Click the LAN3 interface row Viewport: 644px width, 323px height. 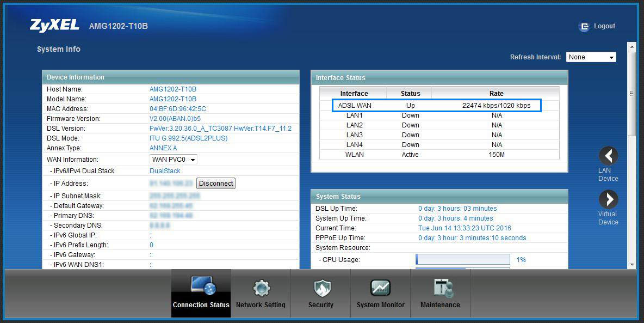pos(439,135)
